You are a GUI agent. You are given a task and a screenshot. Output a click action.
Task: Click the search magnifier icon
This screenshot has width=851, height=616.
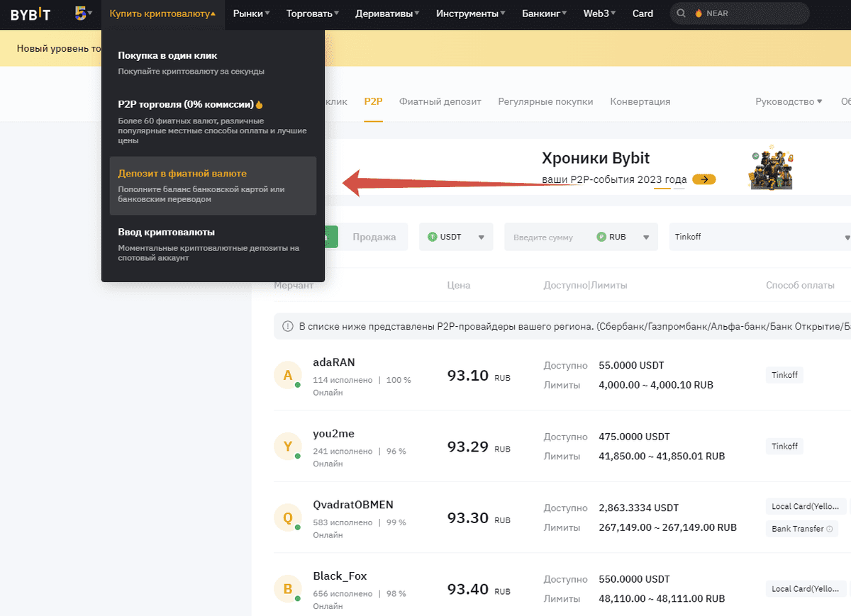click(682, 13)
